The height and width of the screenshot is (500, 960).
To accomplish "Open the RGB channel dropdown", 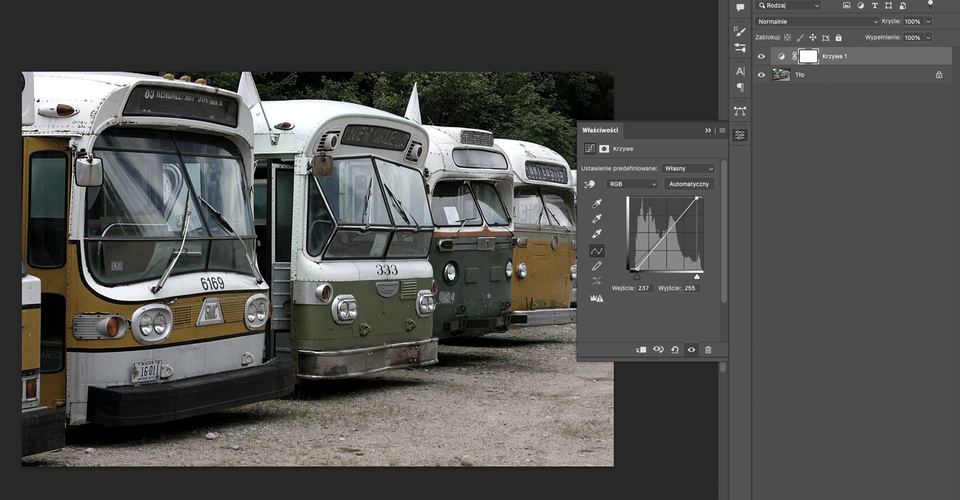I will [x=632, y=184].
